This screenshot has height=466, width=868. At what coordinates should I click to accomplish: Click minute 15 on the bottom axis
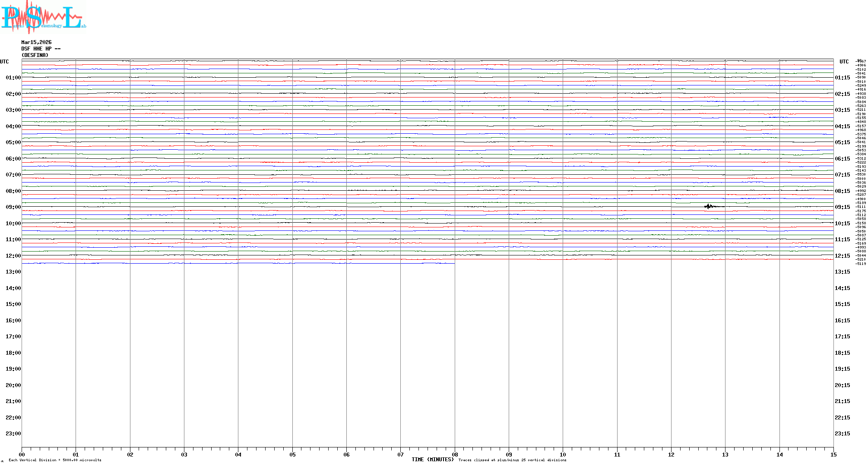tap(833, 454)
